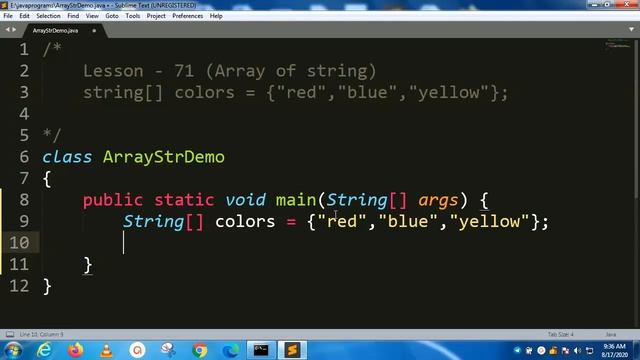Click the Line 10, Column 9 status text
The image size is (640, 360).
[x=42, y=334]
